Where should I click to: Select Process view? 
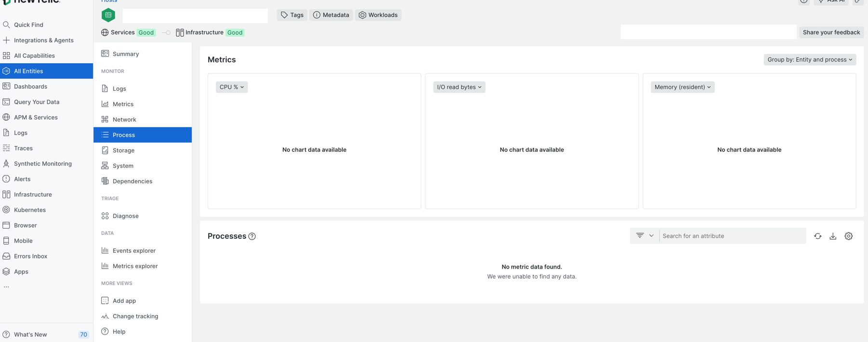coord(143,135)
